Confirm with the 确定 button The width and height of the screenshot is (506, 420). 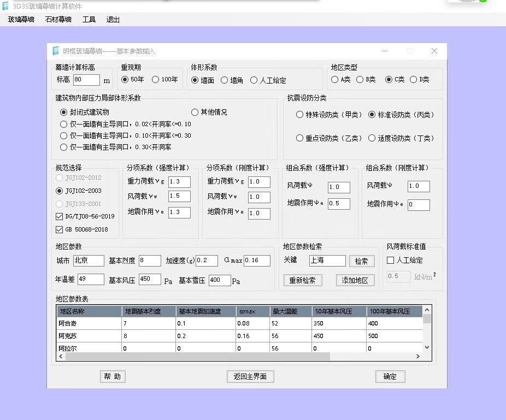pyautogui.click(x=390, y=376)
